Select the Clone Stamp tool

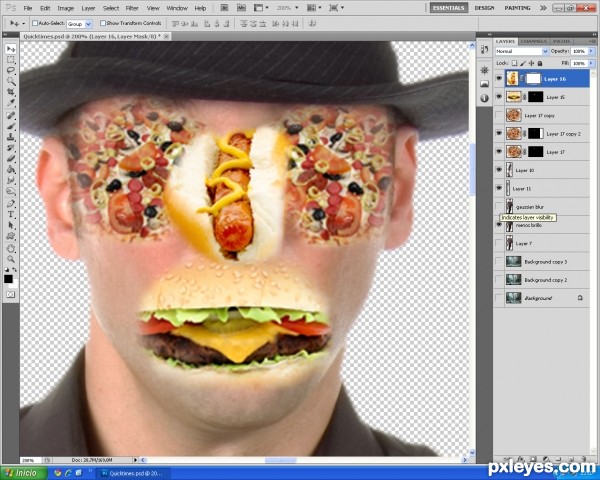coord(11,137)
